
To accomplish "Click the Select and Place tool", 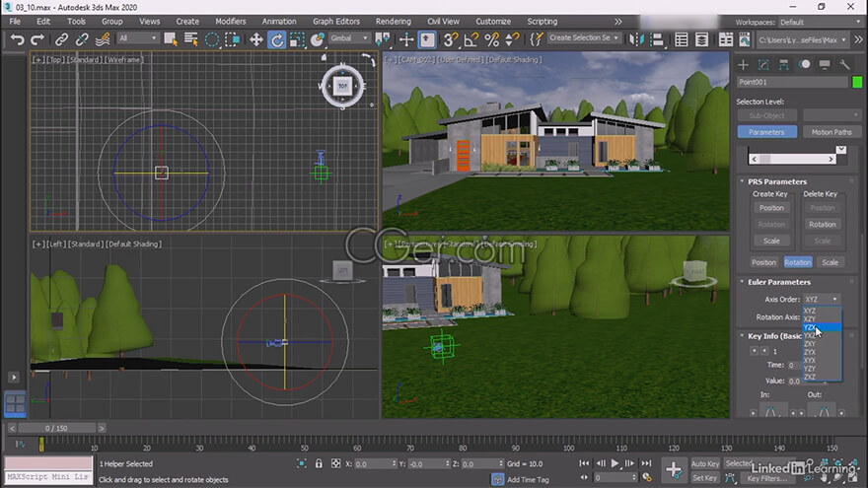I will coord(318,39).
